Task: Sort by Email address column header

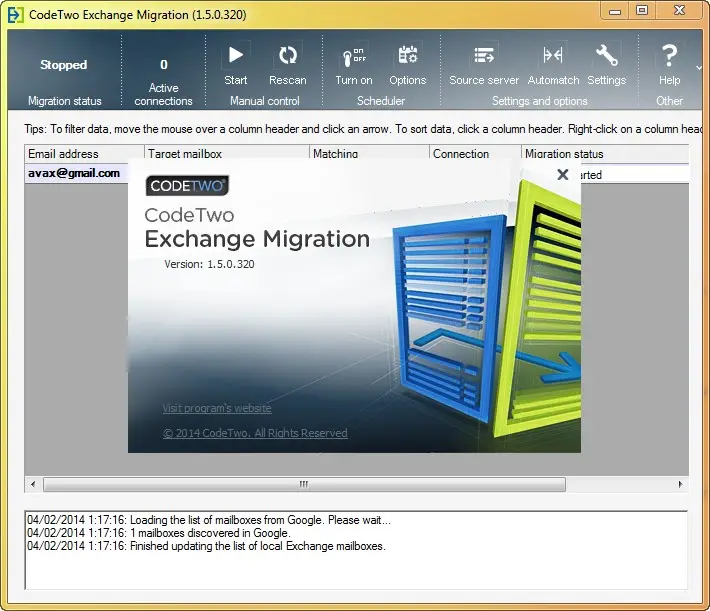Action: coord(84,154)
